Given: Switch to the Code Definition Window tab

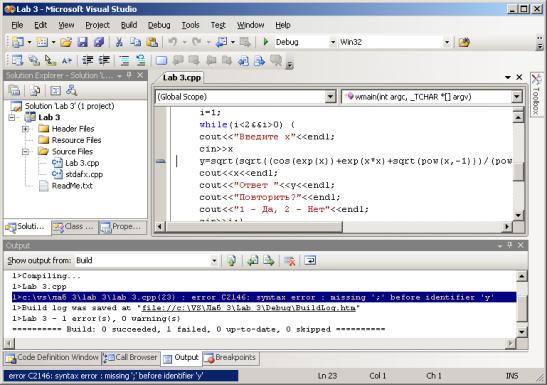Looking at the screenshot, I should [x=52, y=358].
